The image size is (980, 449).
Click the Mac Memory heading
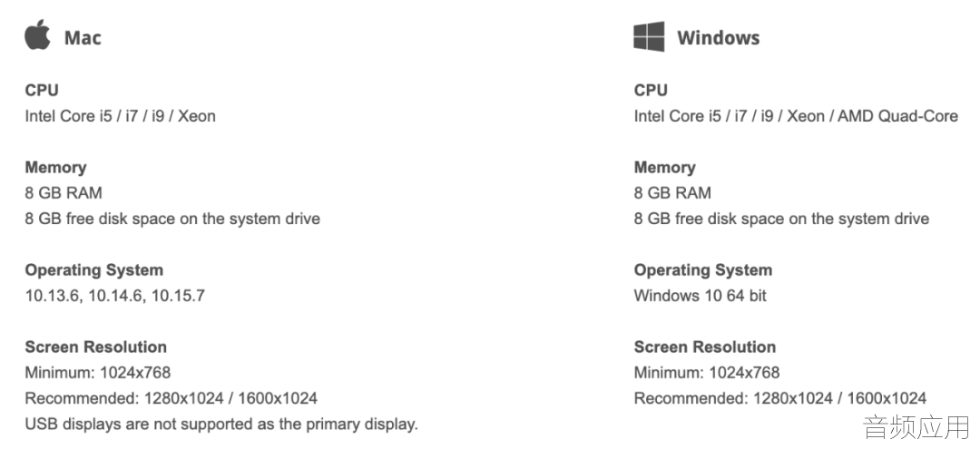coord(55,168)
